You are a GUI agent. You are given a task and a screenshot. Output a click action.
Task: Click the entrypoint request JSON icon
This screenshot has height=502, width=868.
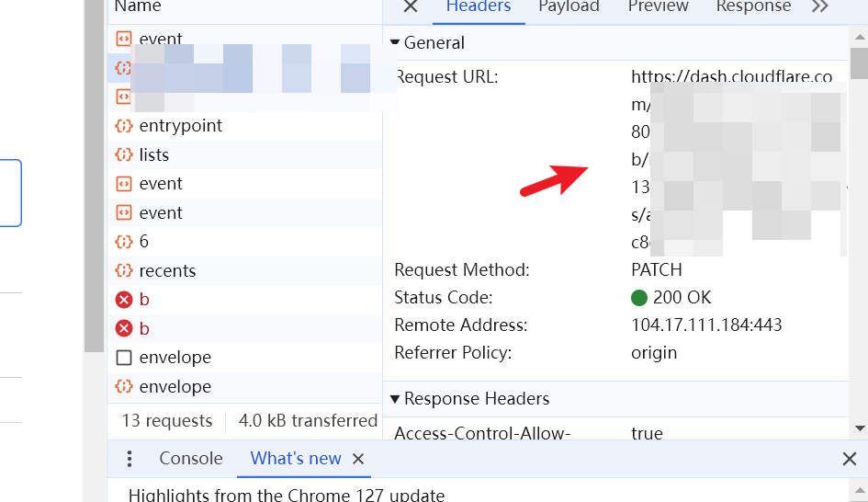(x=124, y=126)
